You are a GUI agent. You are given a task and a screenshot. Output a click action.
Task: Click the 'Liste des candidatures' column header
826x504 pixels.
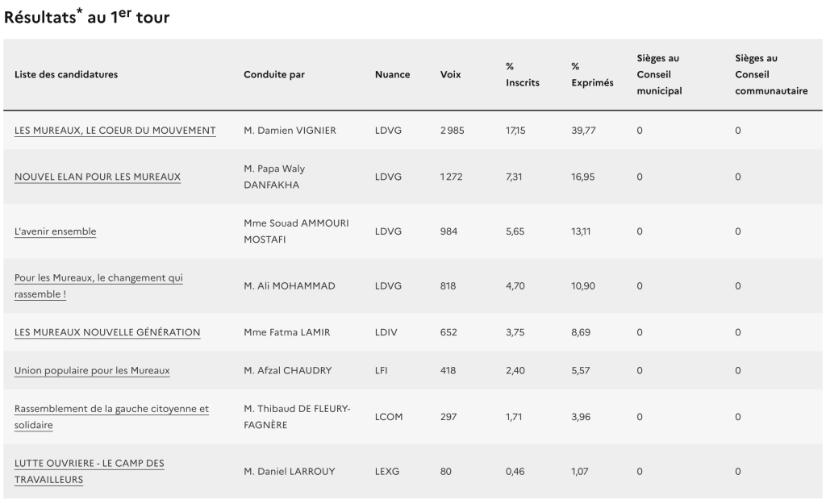(66, 75)
